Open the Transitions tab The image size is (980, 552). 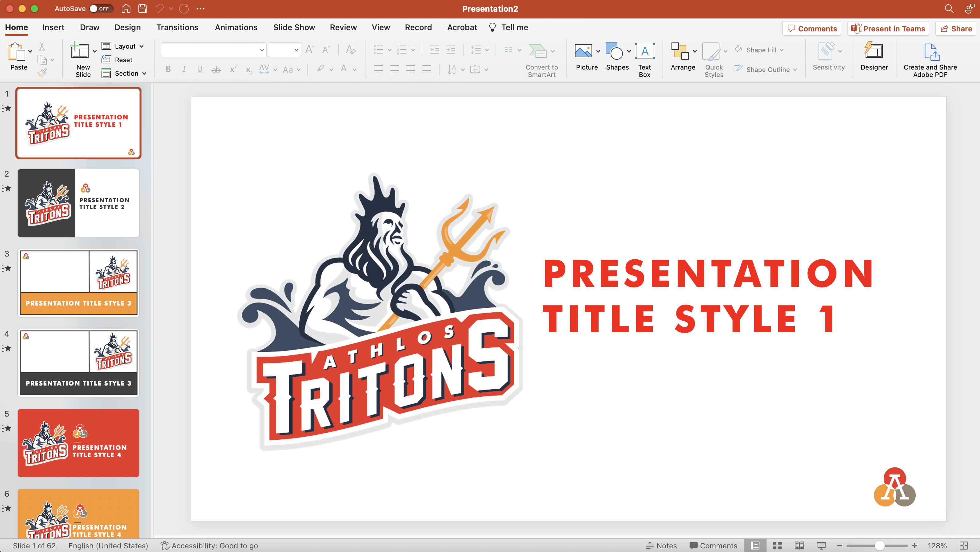point(177,27)
